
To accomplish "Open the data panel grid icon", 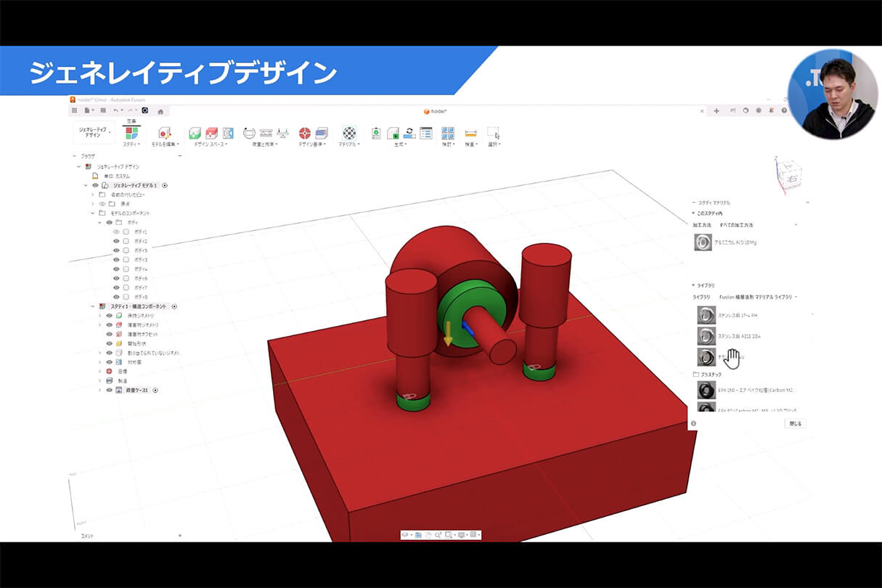I will 74,110.
